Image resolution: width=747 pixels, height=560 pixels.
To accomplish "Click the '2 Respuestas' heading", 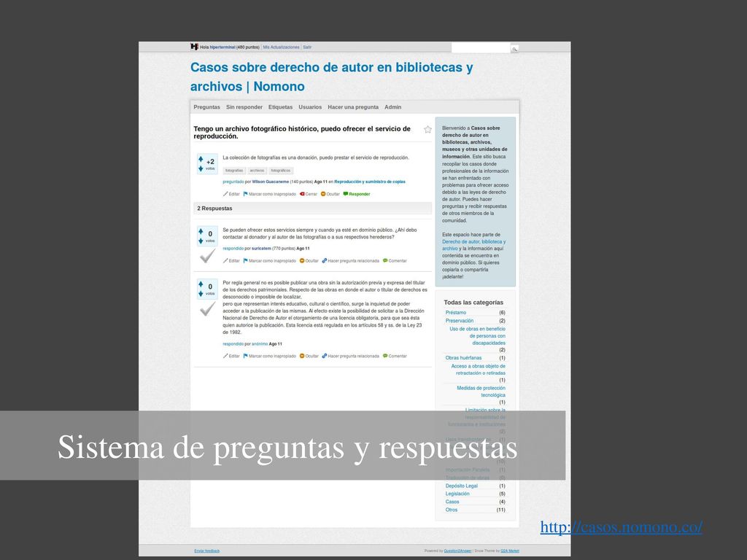I will point(215,209).
